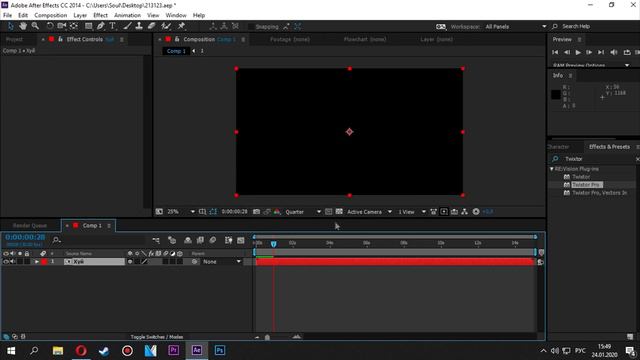Image resolution: width=640 pixels, height=360 pixels.
Task: Select the Unified Camera tool
Action: [x=62, y=26]
